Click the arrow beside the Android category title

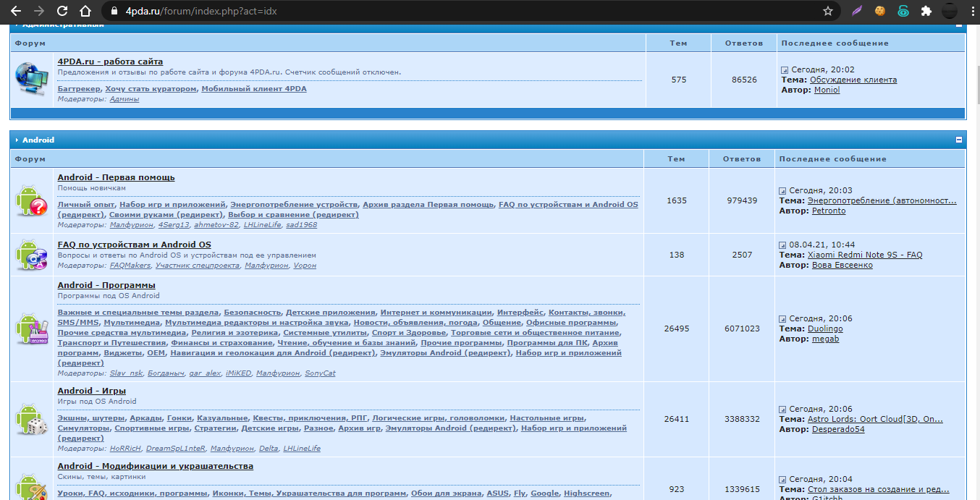[17, 140]
